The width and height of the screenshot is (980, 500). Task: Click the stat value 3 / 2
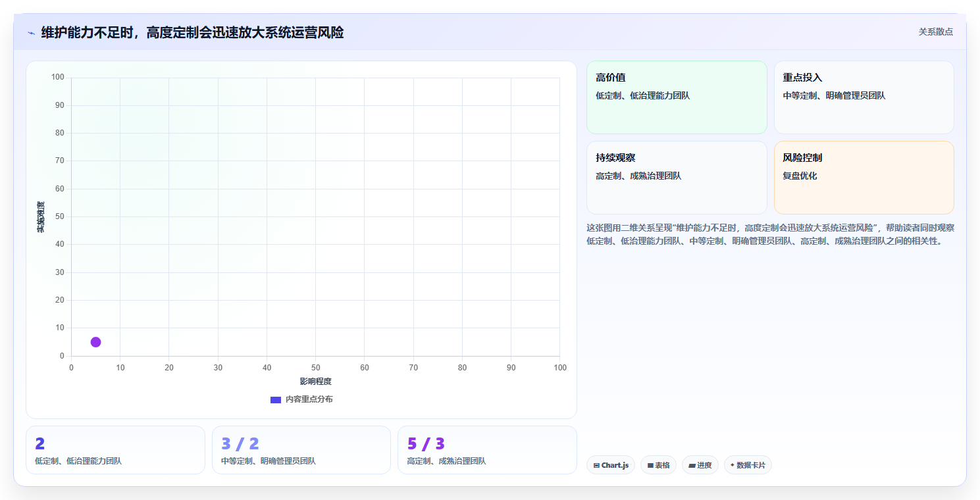coord(240,444)
